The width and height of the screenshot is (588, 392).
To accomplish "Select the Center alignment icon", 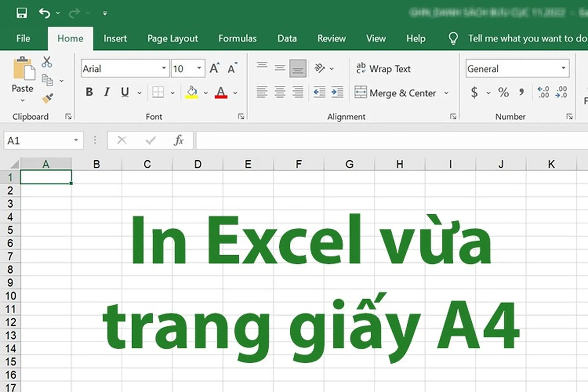I will (280, 92).
